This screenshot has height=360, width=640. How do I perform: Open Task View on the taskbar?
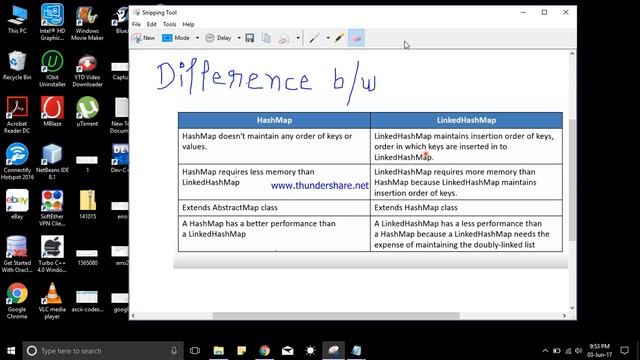click(195, 351)
